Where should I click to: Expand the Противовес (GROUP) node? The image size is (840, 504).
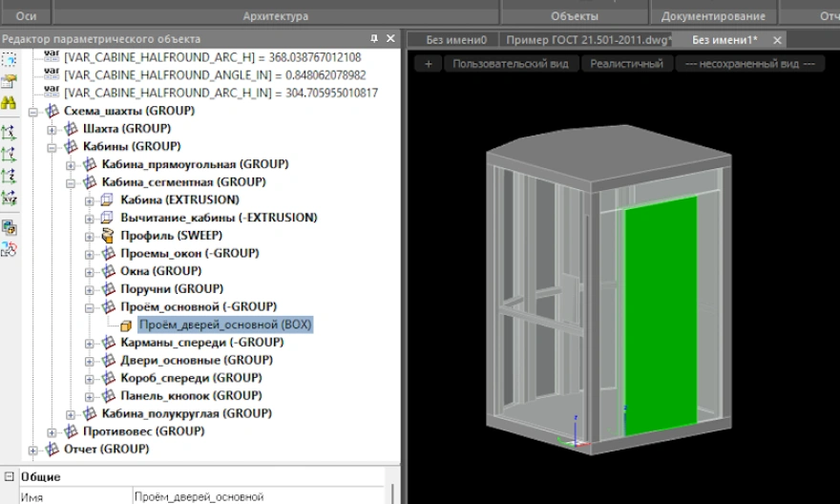(52, 431)
